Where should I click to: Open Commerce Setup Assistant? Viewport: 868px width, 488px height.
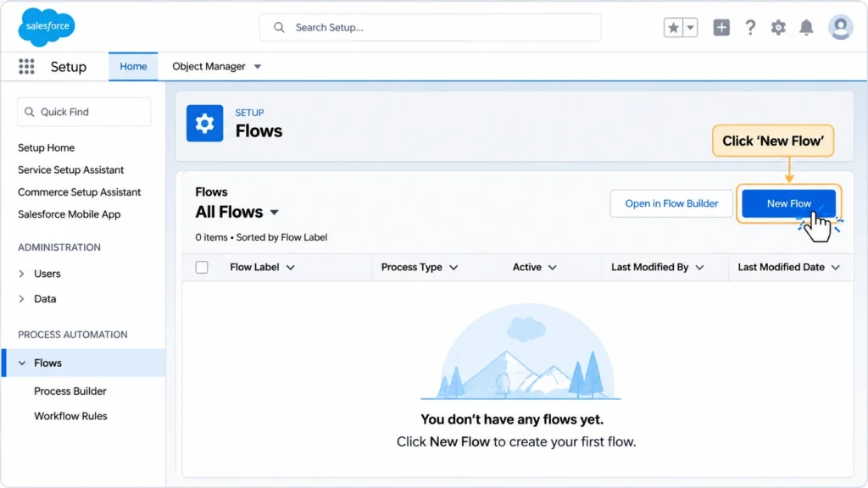[79, 192]
